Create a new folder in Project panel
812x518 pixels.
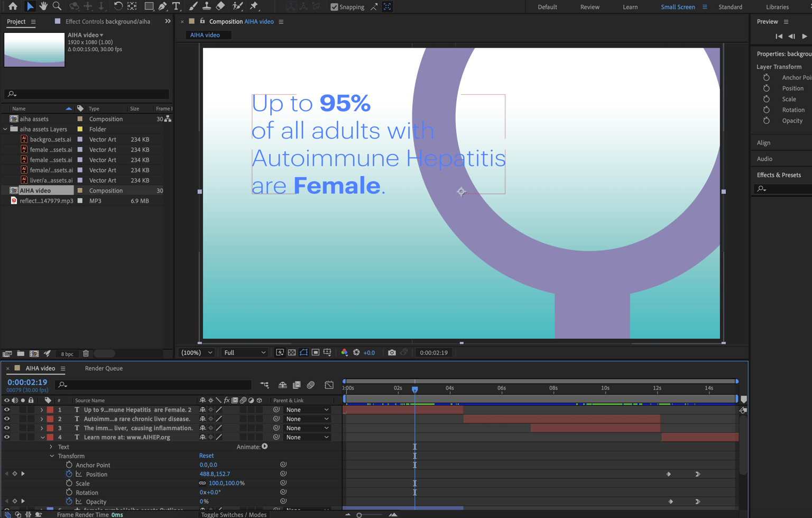pyautogui.click(x=21, y=353)
